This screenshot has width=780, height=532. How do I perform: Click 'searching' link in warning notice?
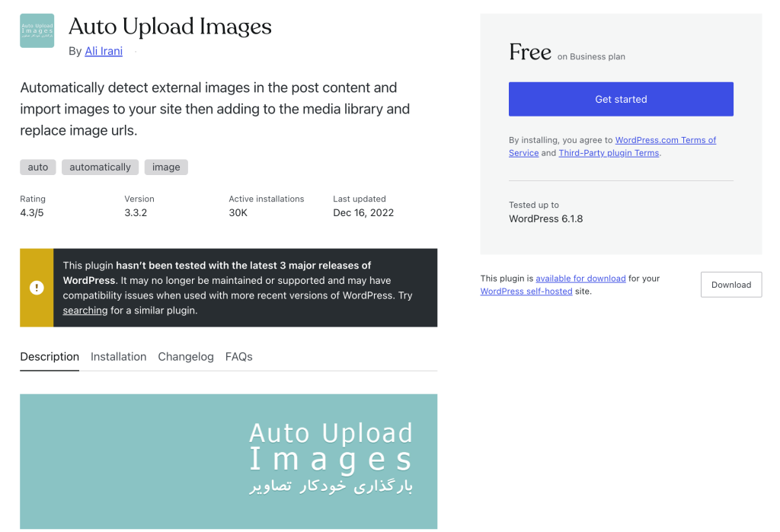click(85, 311)
